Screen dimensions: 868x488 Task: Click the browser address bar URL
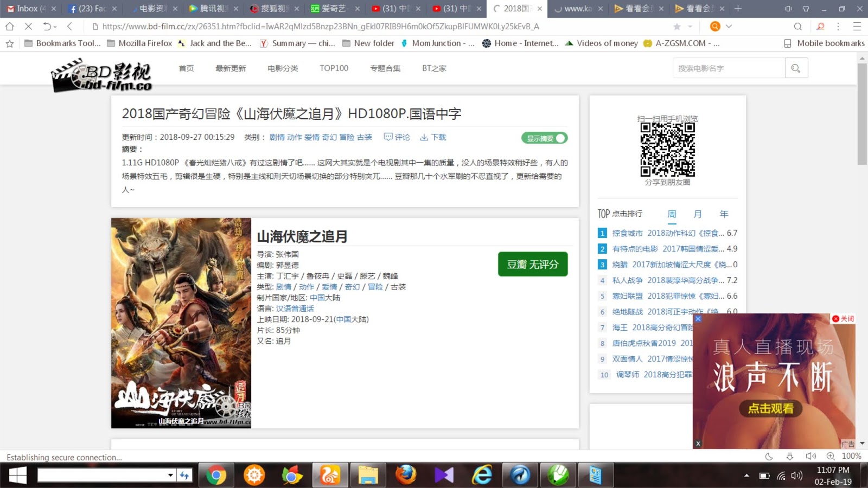[x=321, y=26]
